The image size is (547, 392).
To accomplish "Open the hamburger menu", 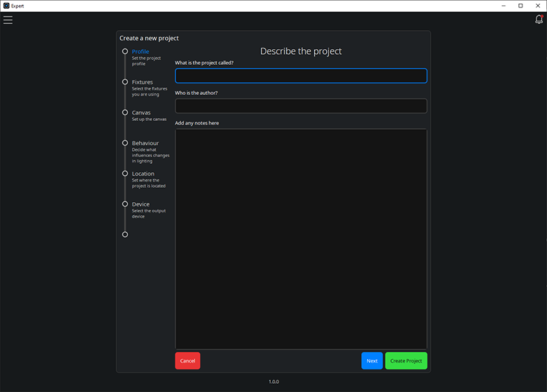I will (x=8, y=20).
